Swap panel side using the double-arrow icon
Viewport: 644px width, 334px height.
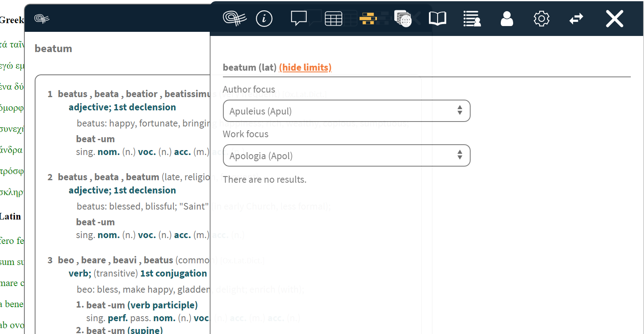point(576,18)
